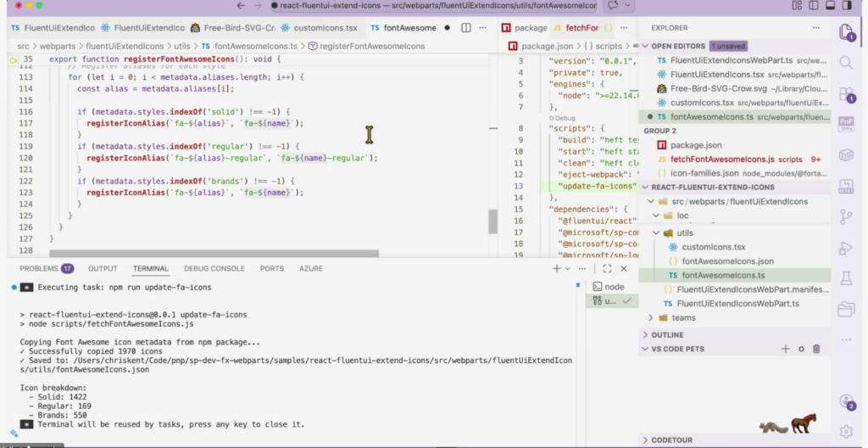868x448 pixels.
Task: Delete pet with VS Code Pets trash icon
Action: point(816,349)
